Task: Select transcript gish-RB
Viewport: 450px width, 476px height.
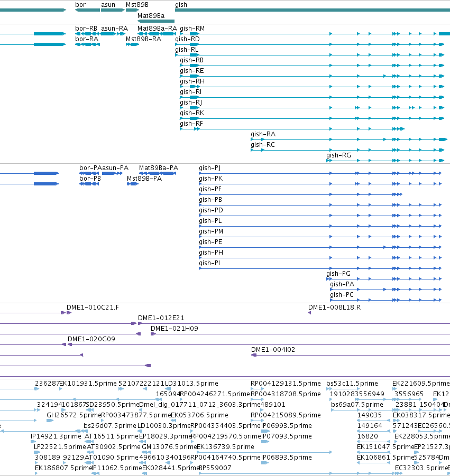Action: click(x=192, y=60)
